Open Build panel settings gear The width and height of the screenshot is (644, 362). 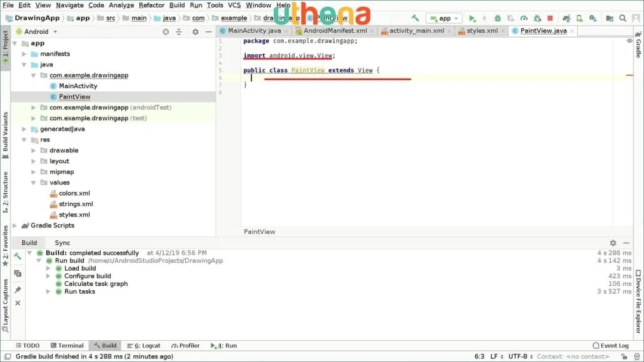[x=613, y=243]
